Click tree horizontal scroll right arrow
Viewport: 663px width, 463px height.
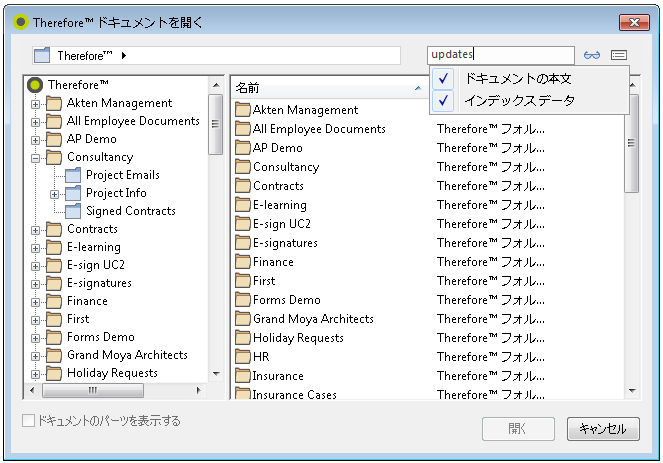click(x=198, y=390)
